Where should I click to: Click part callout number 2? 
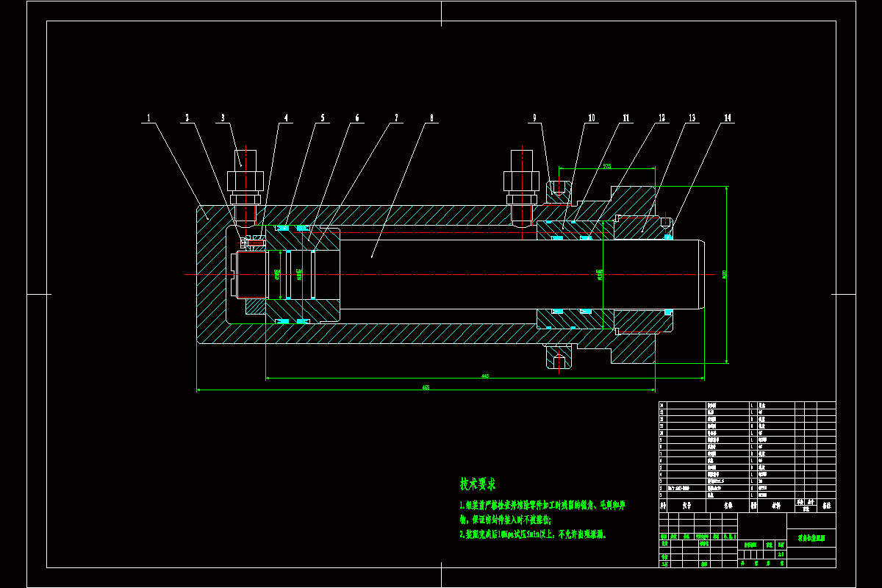pos(187,118)
